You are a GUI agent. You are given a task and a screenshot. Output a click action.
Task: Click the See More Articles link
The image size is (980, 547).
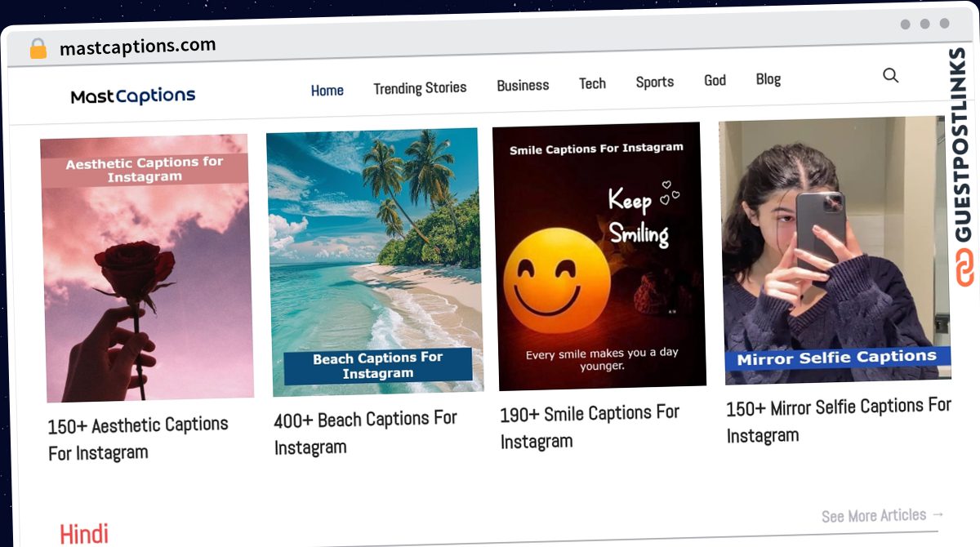coord(883,516)
